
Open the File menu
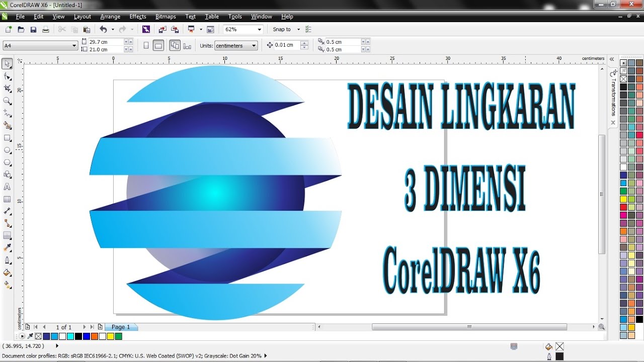(20, 17)
